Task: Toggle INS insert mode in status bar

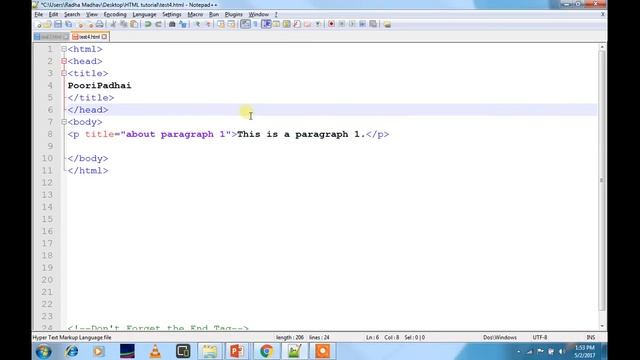Action: point(590,338)
